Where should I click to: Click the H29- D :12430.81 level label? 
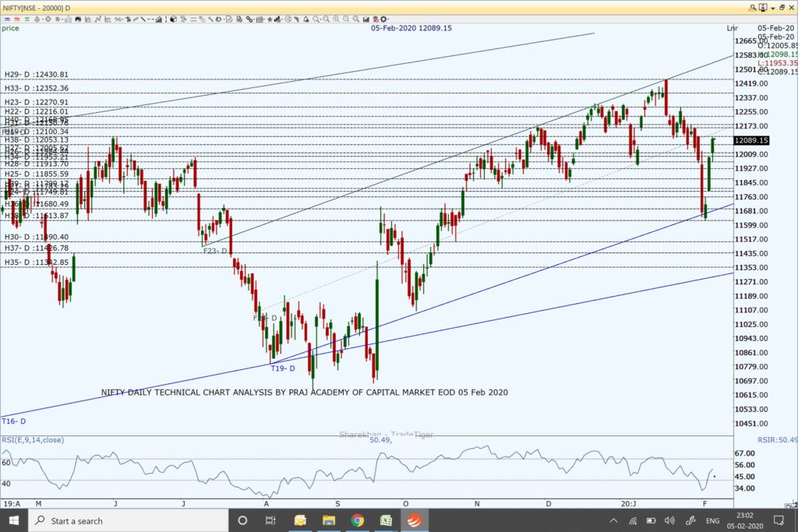tap(36, 74)
